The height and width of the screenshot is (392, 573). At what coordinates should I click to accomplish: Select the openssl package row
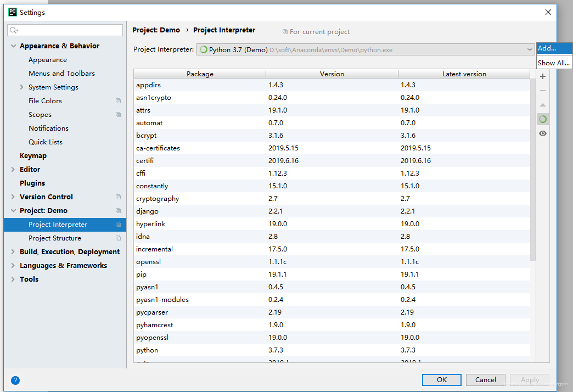(x=332, y=262)
